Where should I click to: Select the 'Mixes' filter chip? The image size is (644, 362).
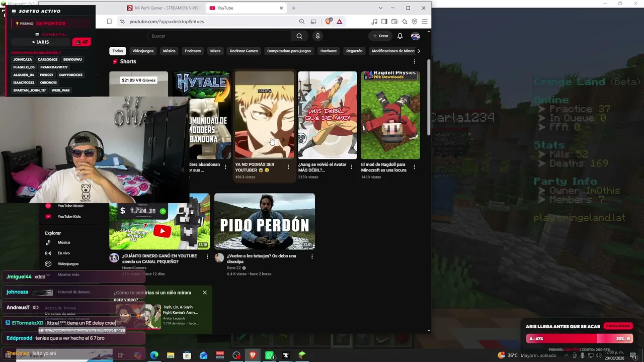coord(215,51)
